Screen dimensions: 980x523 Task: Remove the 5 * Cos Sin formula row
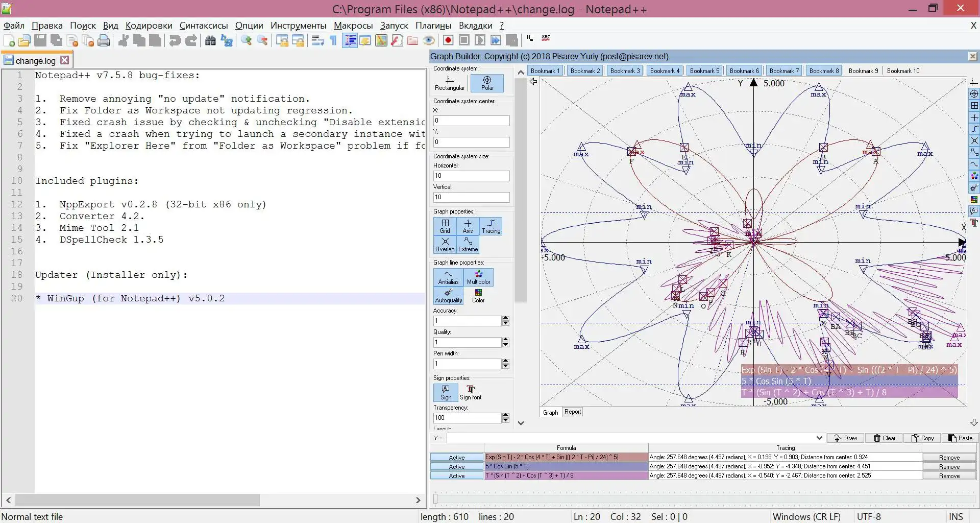click(949, 467)
